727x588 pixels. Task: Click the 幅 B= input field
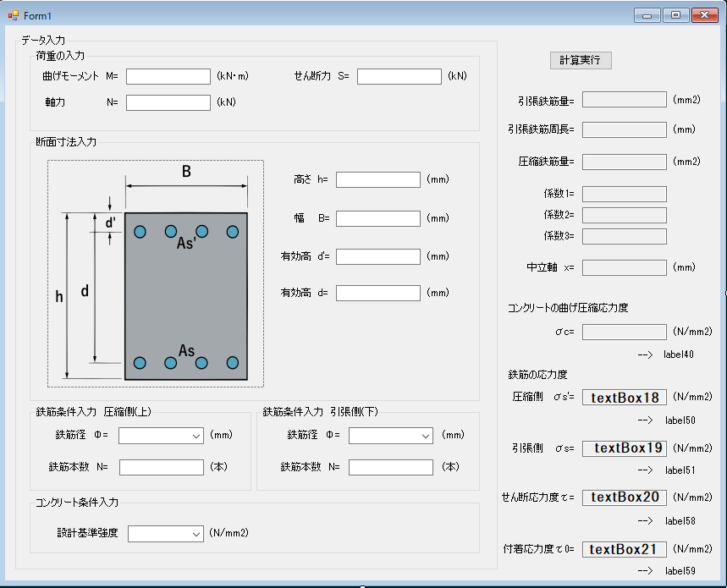378,219
